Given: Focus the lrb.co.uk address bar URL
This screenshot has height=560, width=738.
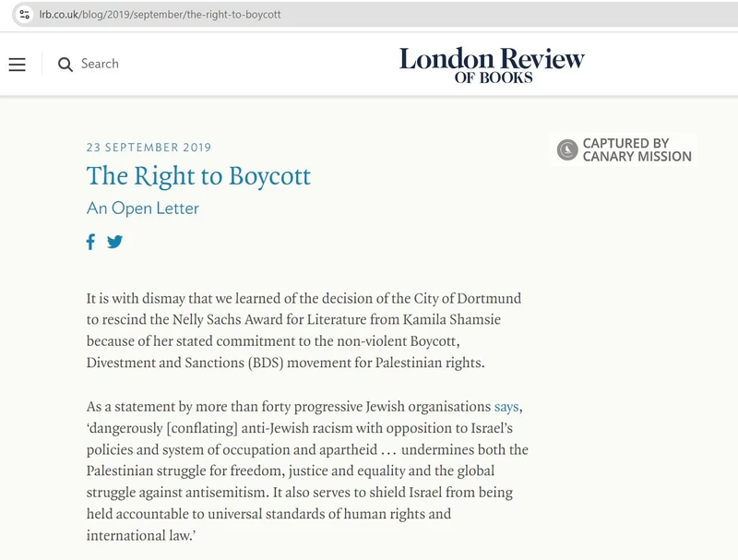Looking at the screenshot, I should coord(160,15).
